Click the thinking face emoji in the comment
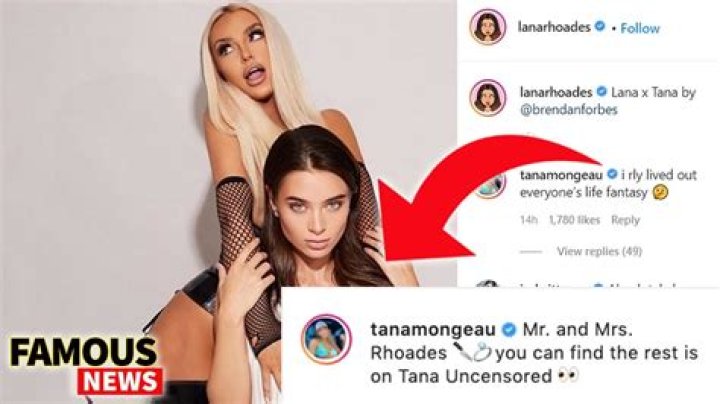This screenshot has height=404, width=720. pos(660,192)
